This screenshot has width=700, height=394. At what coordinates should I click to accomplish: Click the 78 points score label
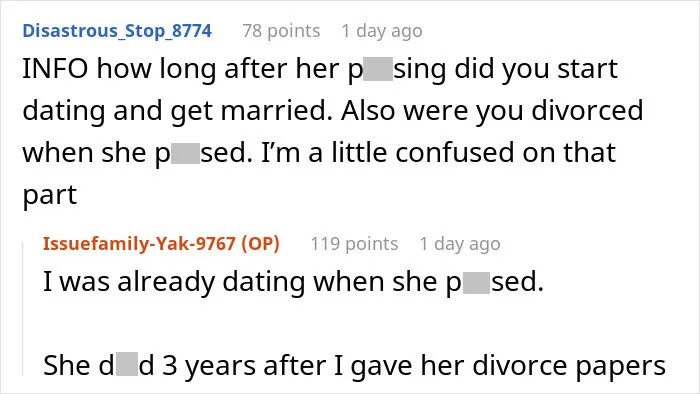point(281,31)
